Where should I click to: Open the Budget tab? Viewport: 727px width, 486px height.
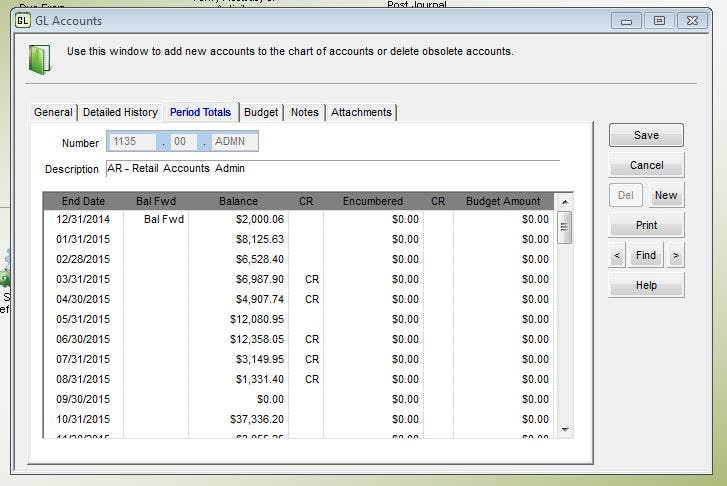click(261, 112)
